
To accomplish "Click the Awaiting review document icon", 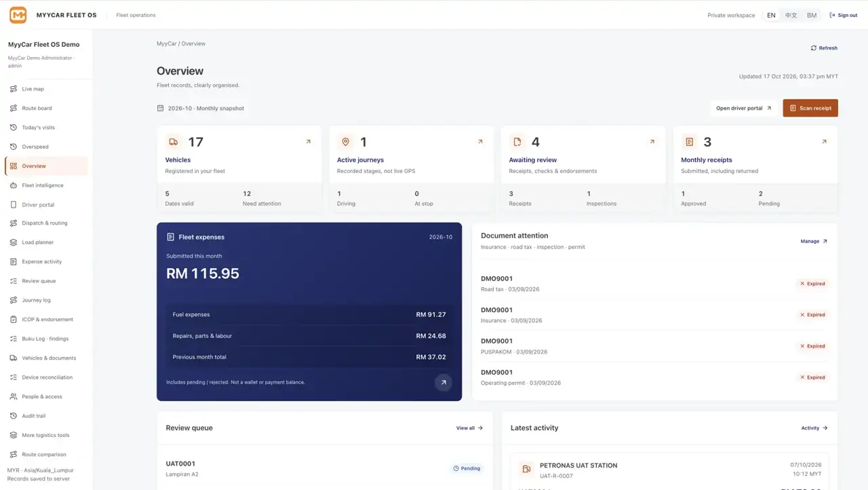I will pos(517,142).
